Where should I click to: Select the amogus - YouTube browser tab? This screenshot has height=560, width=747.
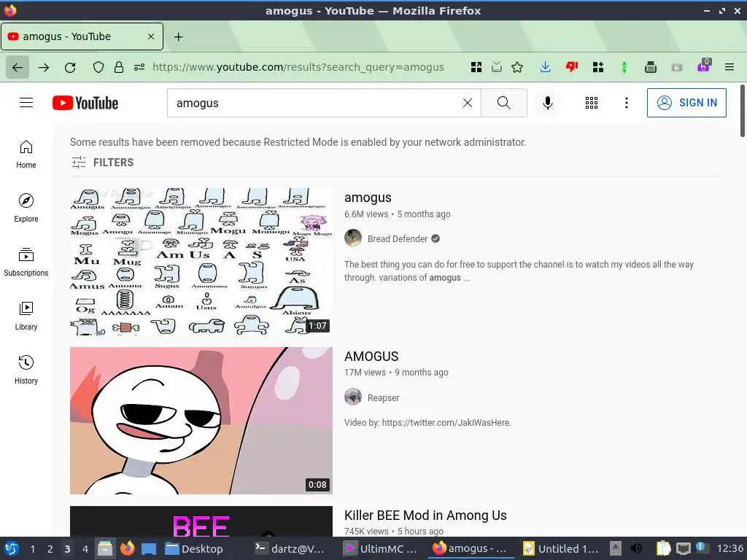click(x=82, y=36)
